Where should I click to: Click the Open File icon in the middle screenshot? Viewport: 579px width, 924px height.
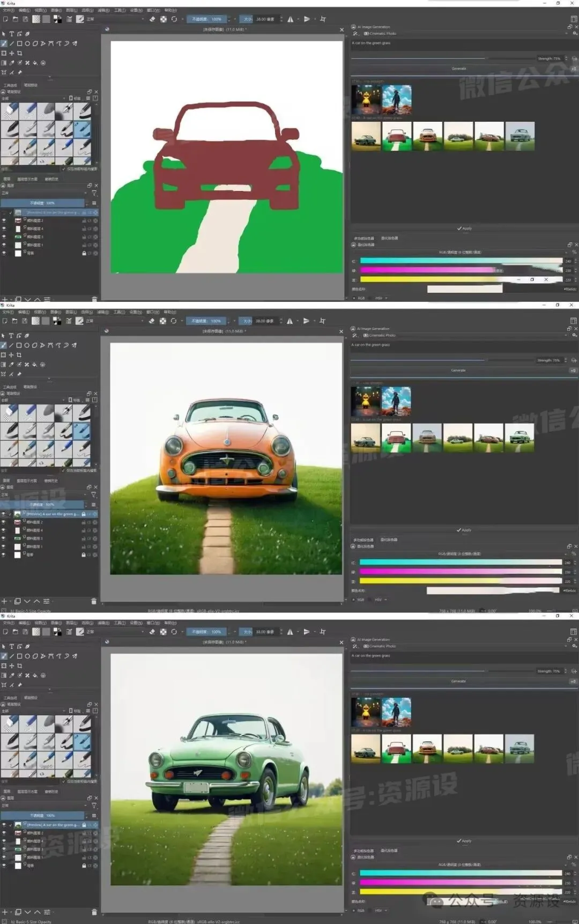point(15,321)
